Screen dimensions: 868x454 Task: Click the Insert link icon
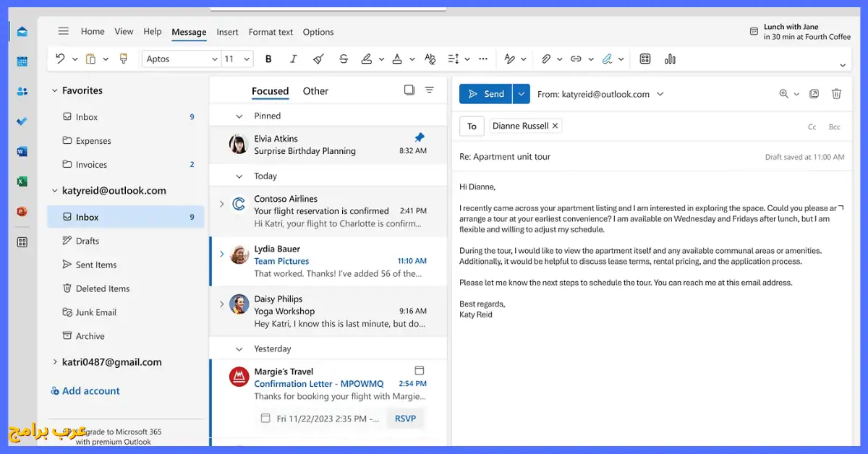pyautogui.click(x=576, y=59)
